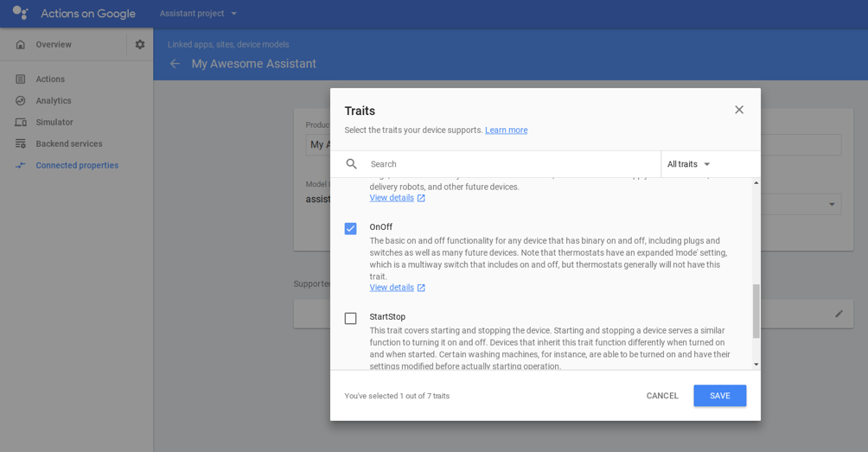Image resolution: width=868 pixels, height=452 pixels.
Task: Click the Actions list icon
Action: 21,80
